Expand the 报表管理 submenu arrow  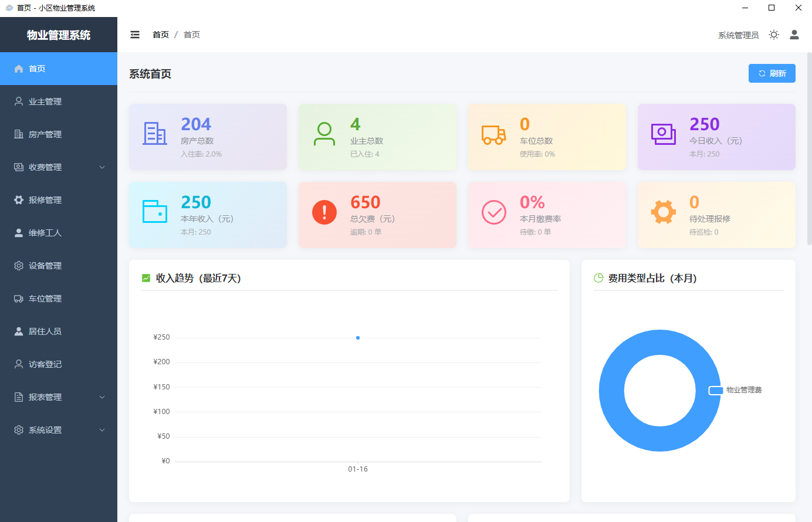point(102,397)
